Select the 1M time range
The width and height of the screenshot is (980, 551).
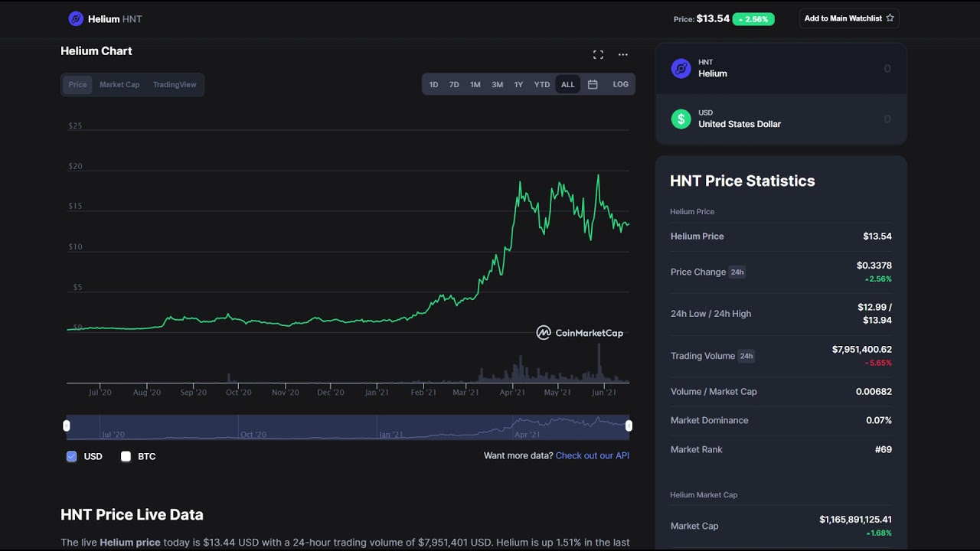475,84
